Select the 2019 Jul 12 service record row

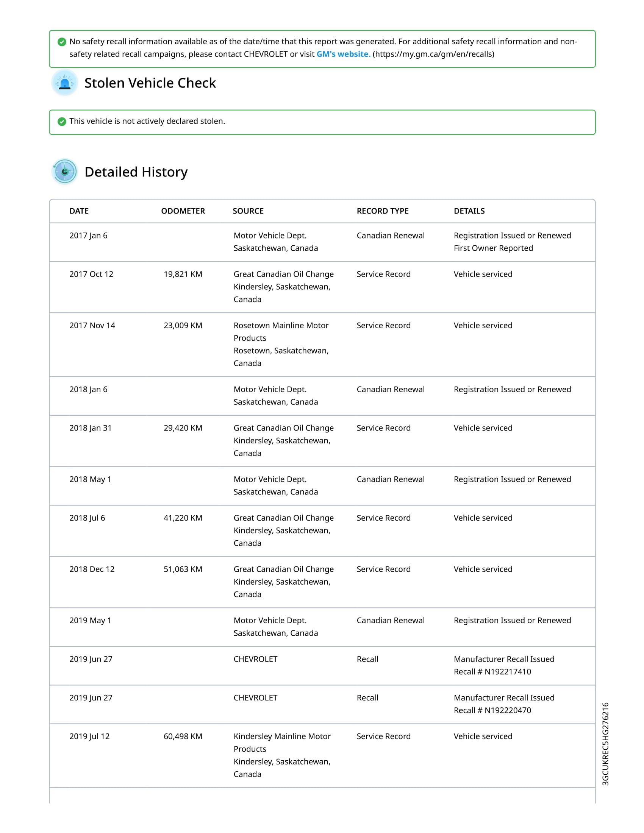point(322,756)
